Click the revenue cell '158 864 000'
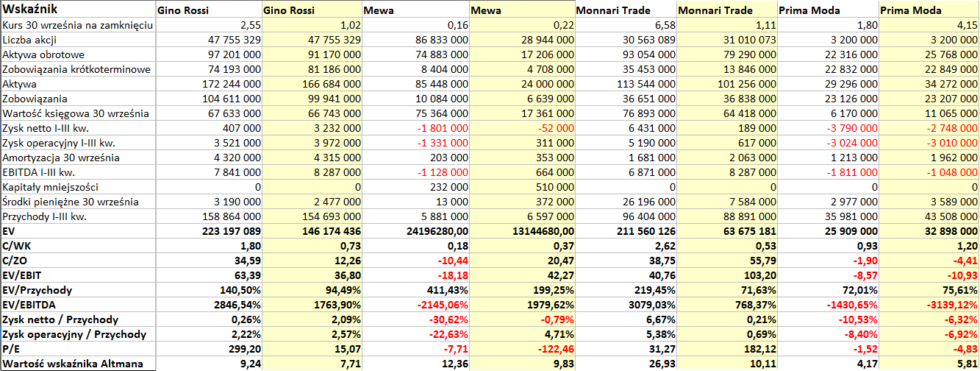This screenshot has width=980, height=371. click(209, 216)
